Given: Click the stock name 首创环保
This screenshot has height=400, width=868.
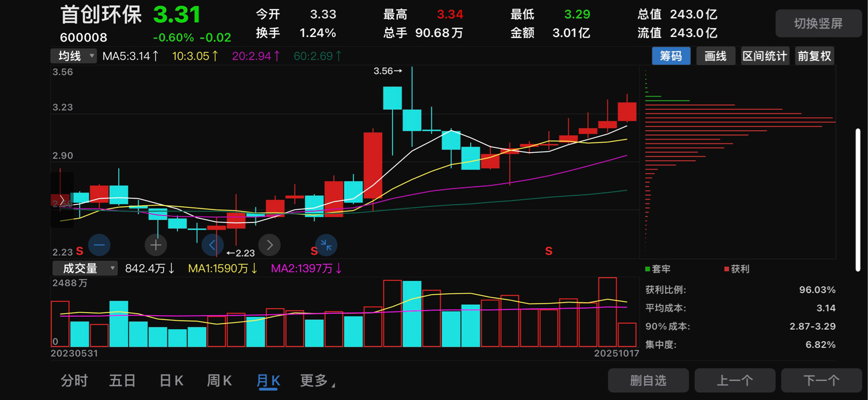Looking at the screenshot, I should tap(101, 15).
